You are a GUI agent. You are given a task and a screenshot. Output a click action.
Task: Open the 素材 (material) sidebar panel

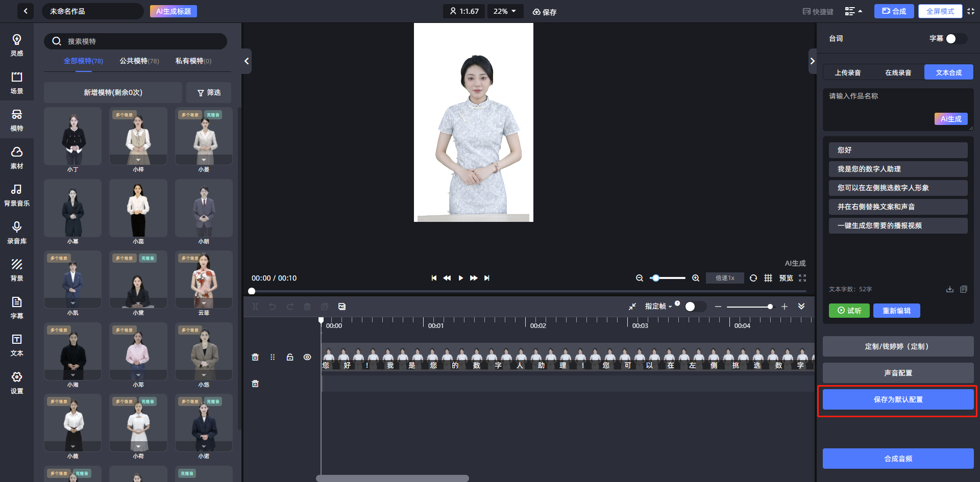[x=17, y=158]
